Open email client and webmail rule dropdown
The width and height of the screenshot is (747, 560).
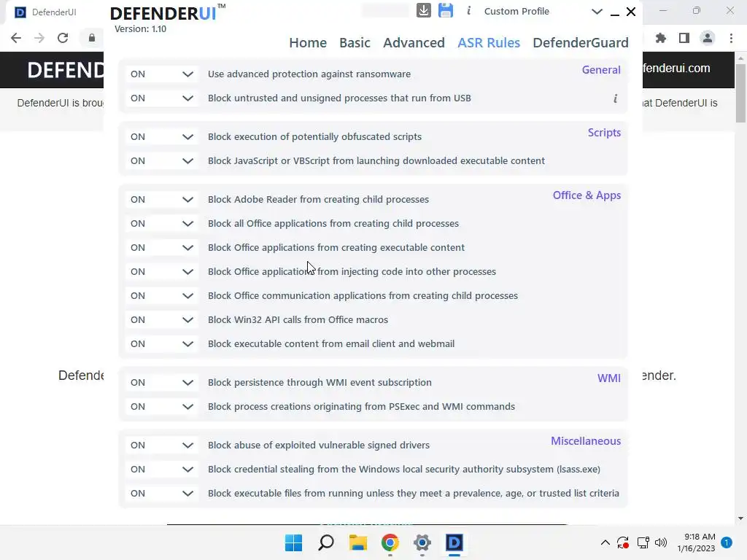pos(161,344)
